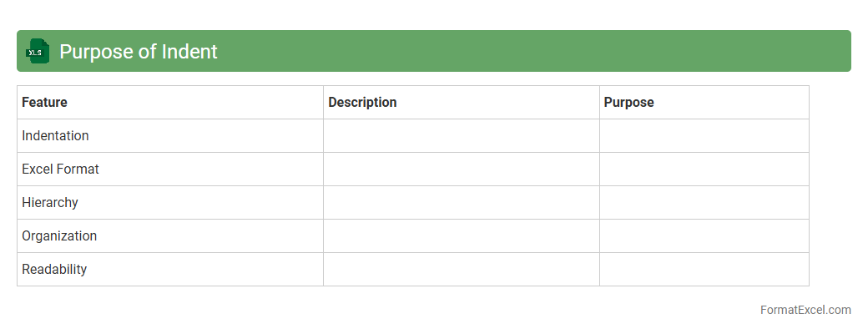Image resolution: width=868 pixels, height=334 pixels.
Task: Click the 'Purpose of Indent' title
Action: pos(138,52)
